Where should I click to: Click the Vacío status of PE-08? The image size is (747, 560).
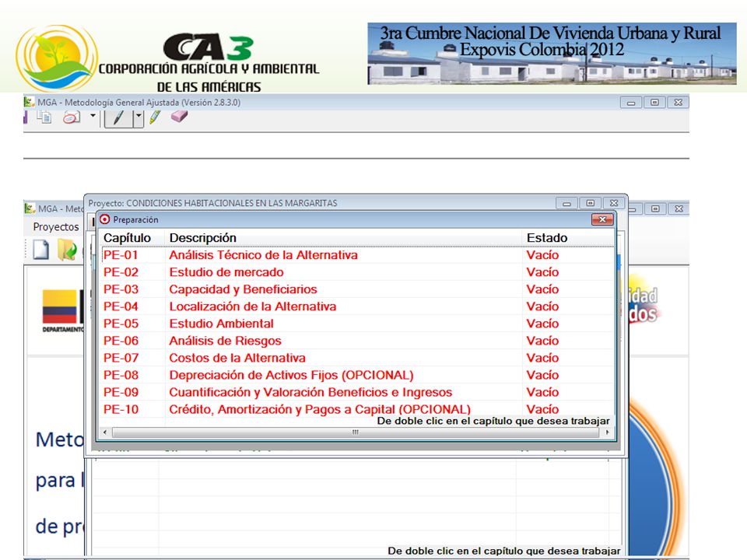click(x=542, y=375)
